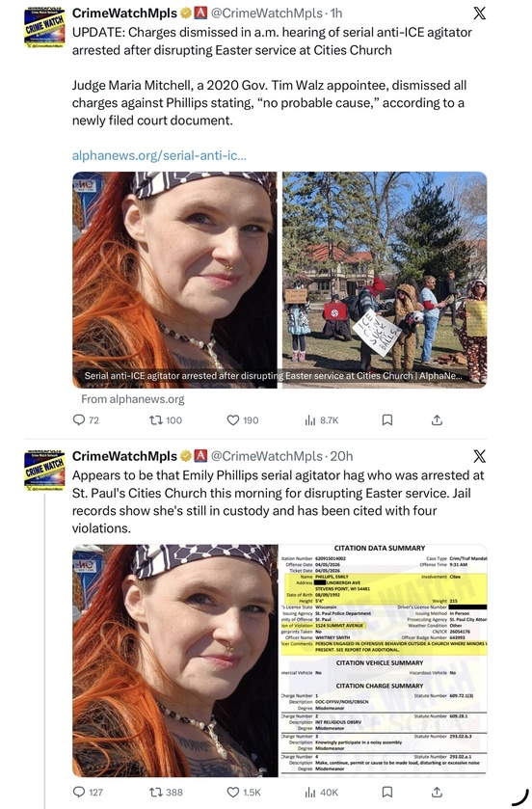The height and width of the screenshot is (809, 532).
Task: Open X logo on the lower post
Action: pyautogui.click(x=479, y=456)
